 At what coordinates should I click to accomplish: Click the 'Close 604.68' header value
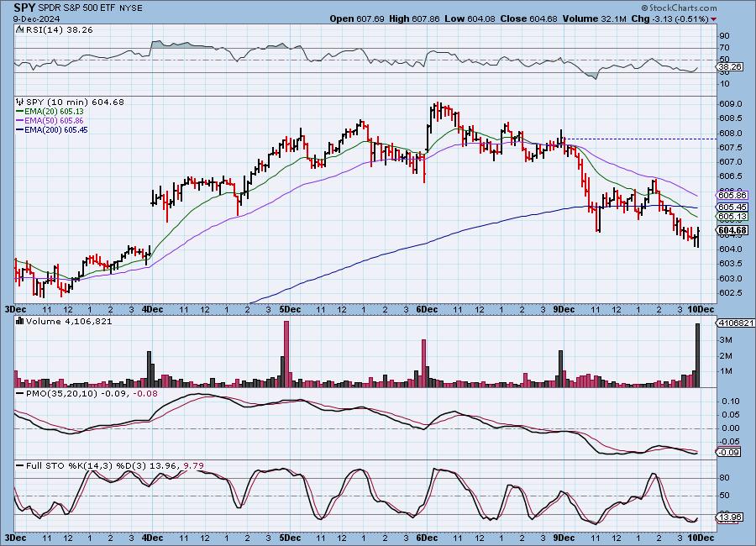pyautogui.click(x=528, y=18)
